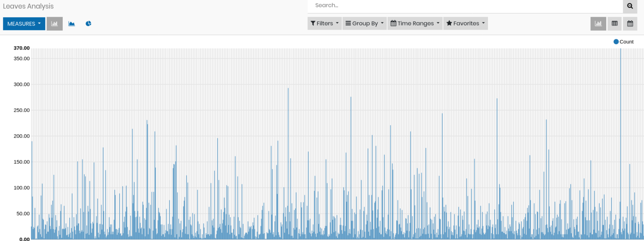
Task: Click the Leaves Analysis title
Action: (x=28, y=6)
